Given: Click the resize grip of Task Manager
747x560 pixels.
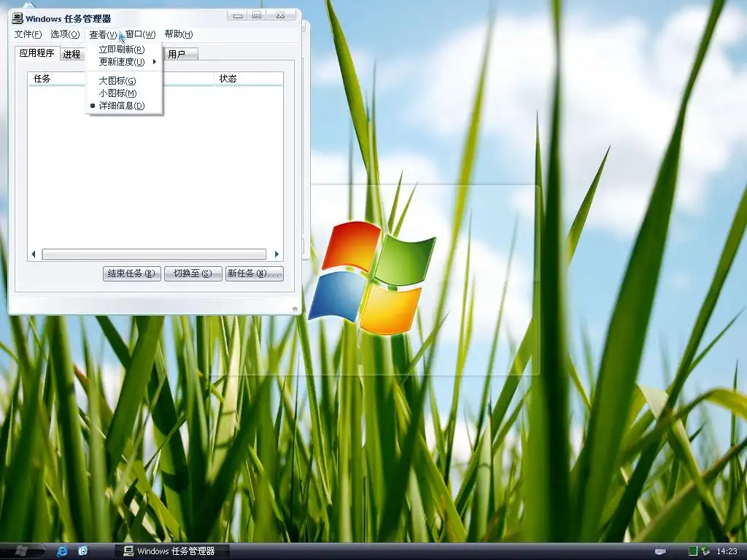Looking at the screenshot, I should click(x=295, y=309).
